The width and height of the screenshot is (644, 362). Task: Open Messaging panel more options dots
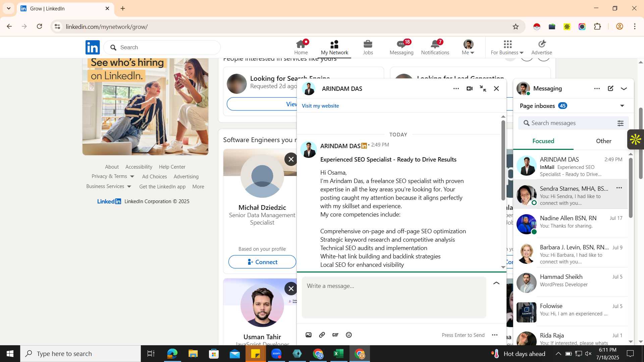pyautogui.click(x=597, y=88)
